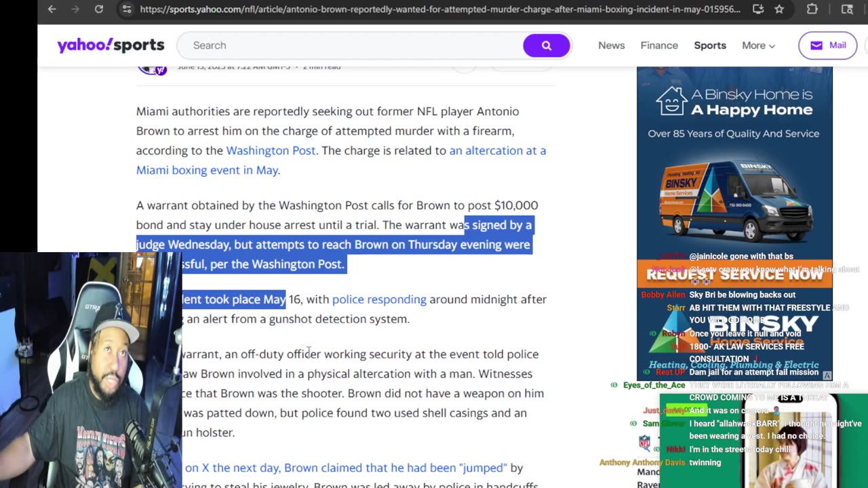Go back using the browser back arrow
The image size is (868, 488).
[52, 9]
